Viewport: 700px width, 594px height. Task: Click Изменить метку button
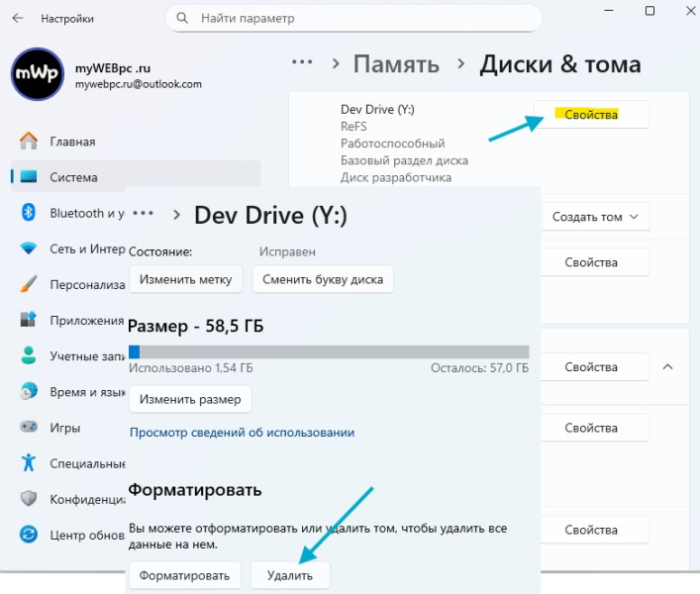tap(186, 279)
